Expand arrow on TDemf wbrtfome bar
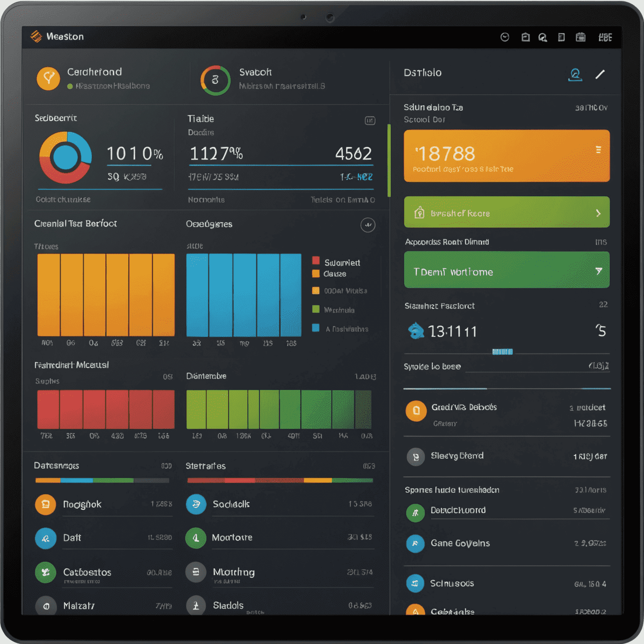Image resolution: width=644 pixels, height=644 pixels. [599, 271]
